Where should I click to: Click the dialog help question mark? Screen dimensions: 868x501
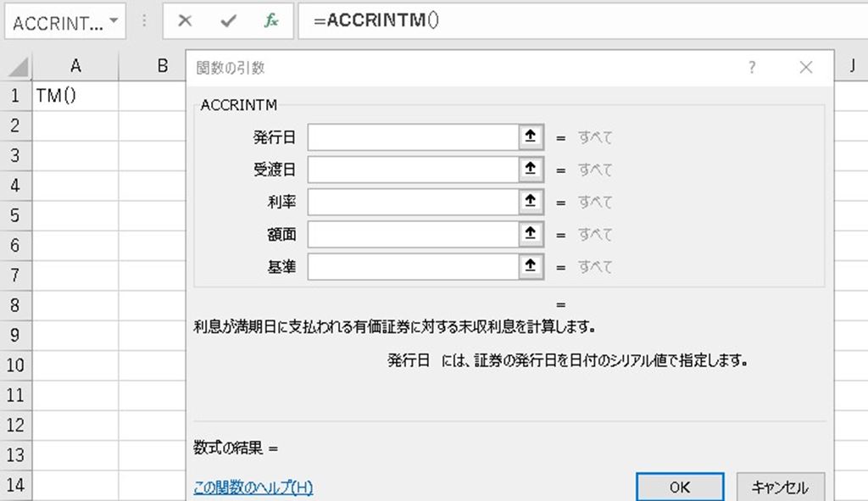pos(751,68)
